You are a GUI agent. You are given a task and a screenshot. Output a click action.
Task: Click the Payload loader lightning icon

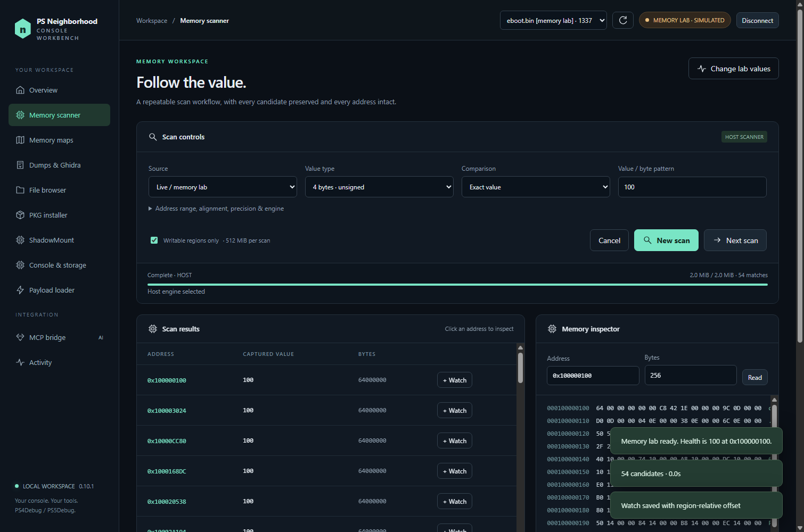[x=20, y=290]
